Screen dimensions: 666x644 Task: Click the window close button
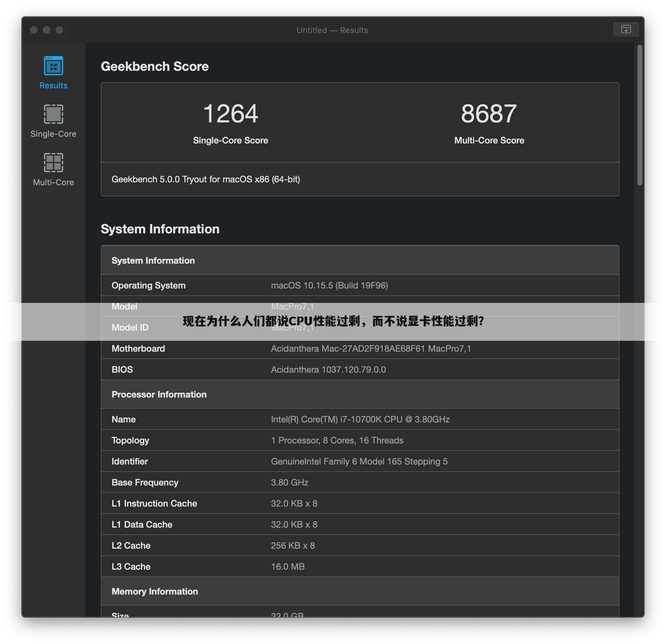pyautogui.click(x=33, y=30)
